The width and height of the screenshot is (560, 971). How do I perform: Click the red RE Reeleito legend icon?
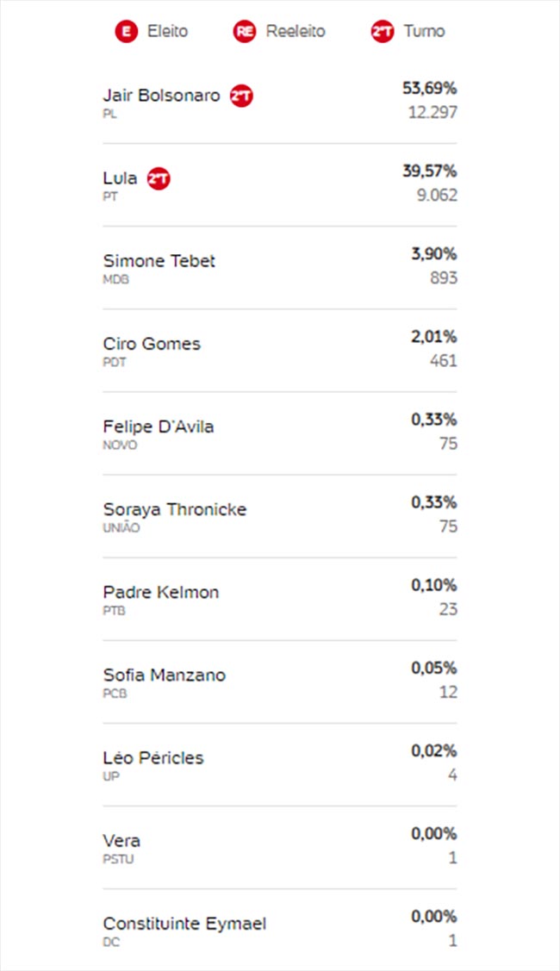pyautogui.click(x=245, y=32)
